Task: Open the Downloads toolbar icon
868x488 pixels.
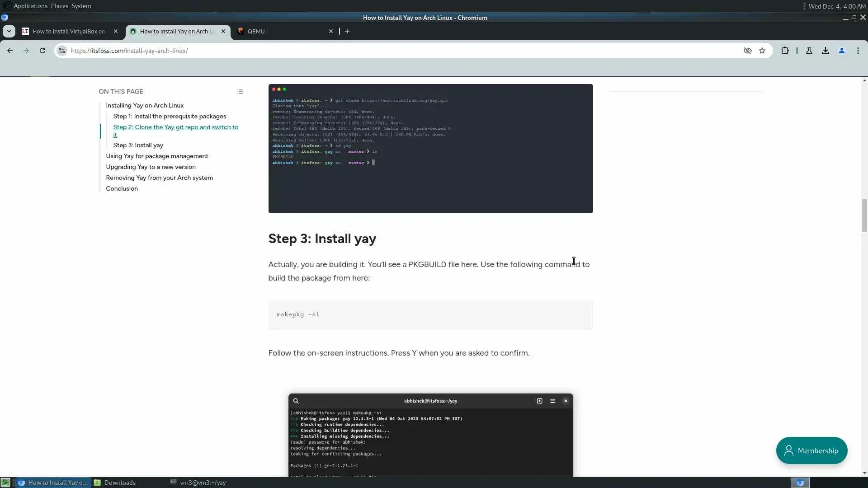Action: coord(826,51)
